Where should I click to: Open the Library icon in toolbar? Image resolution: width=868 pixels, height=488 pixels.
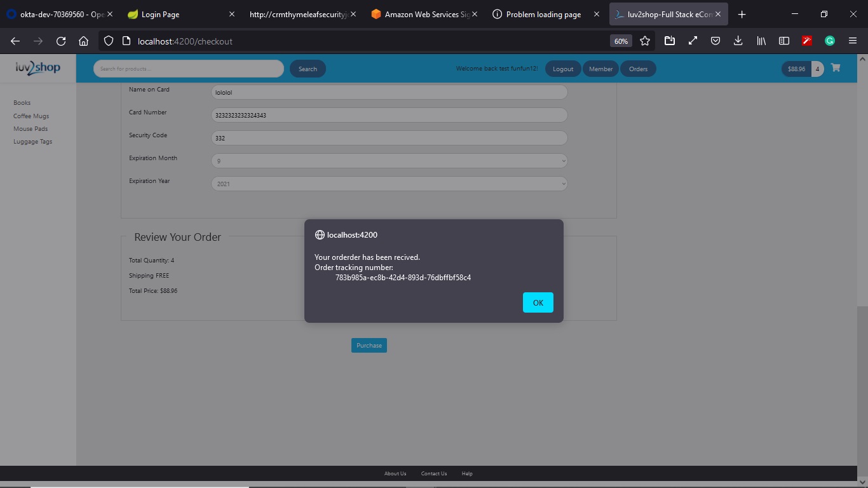pos(761,41)
